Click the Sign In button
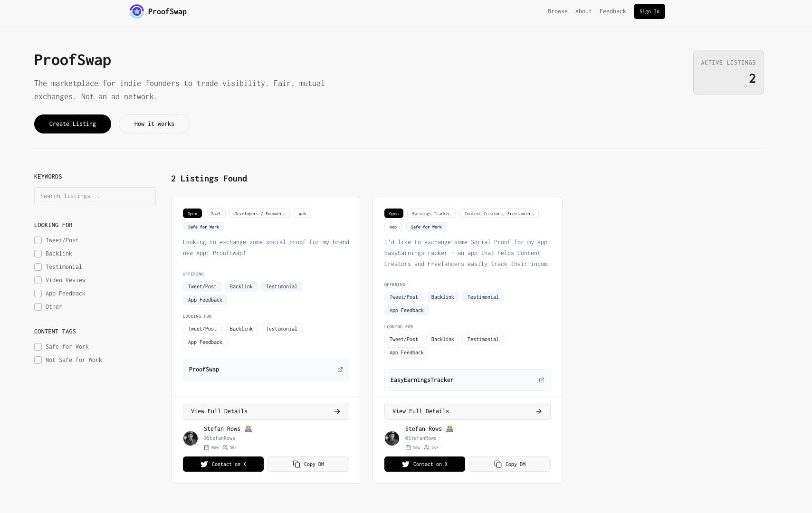 point(649,11)
